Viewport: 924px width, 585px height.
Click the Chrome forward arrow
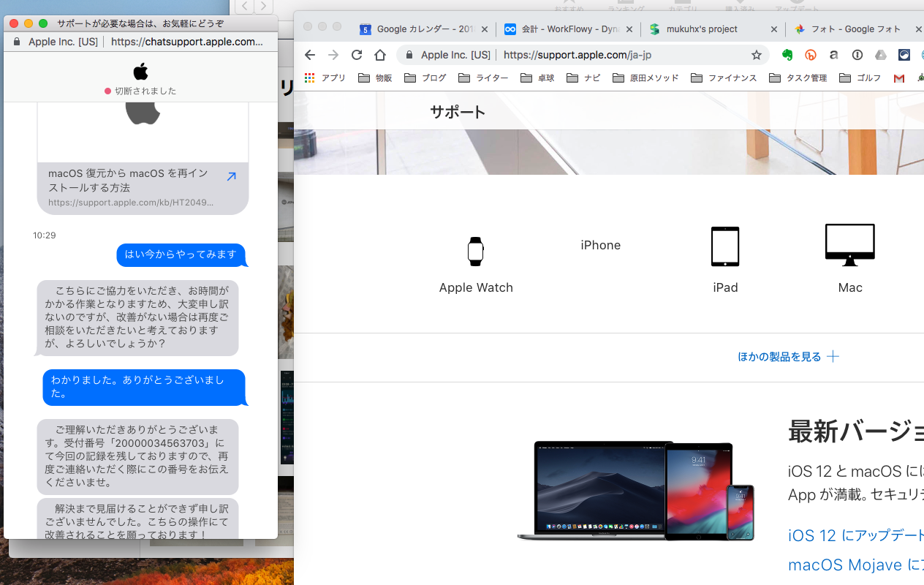(x=333, y=55)
